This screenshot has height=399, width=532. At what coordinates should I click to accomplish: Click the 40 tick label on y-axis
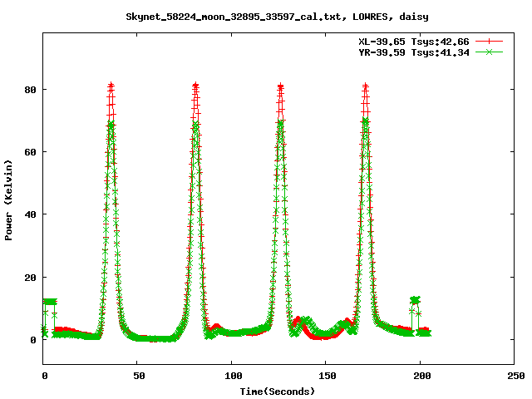pos(30,214)
